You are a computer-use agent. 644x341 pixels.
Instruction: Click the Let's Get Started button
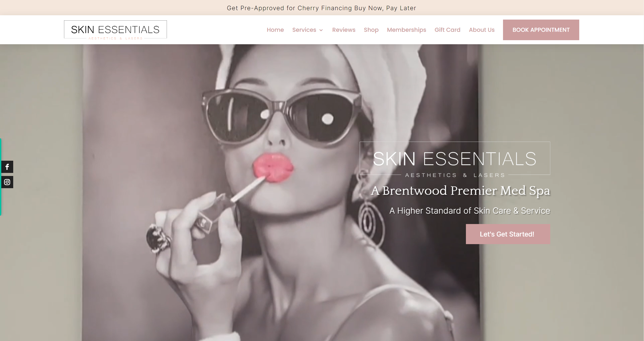[x=508, y=234]
